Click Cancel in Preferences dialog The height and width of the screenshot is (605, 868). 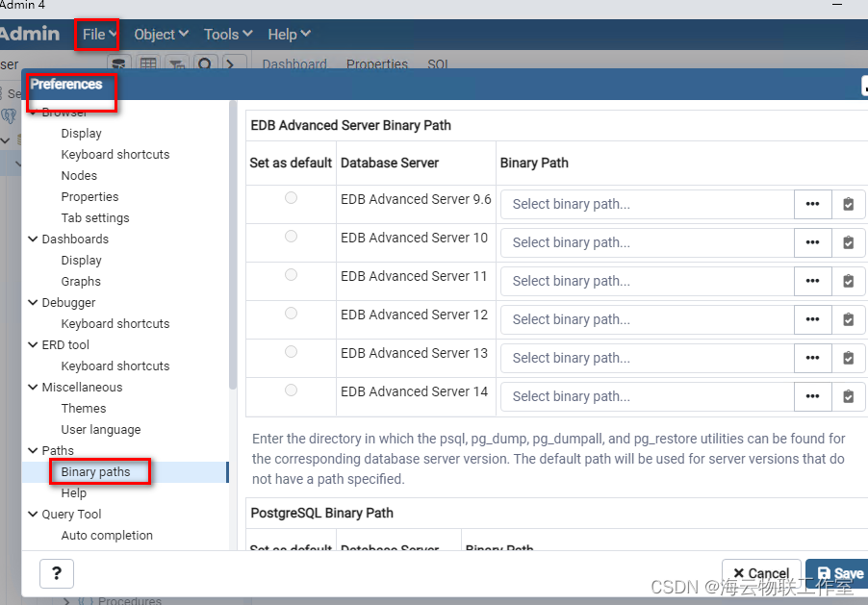[761, 573]
